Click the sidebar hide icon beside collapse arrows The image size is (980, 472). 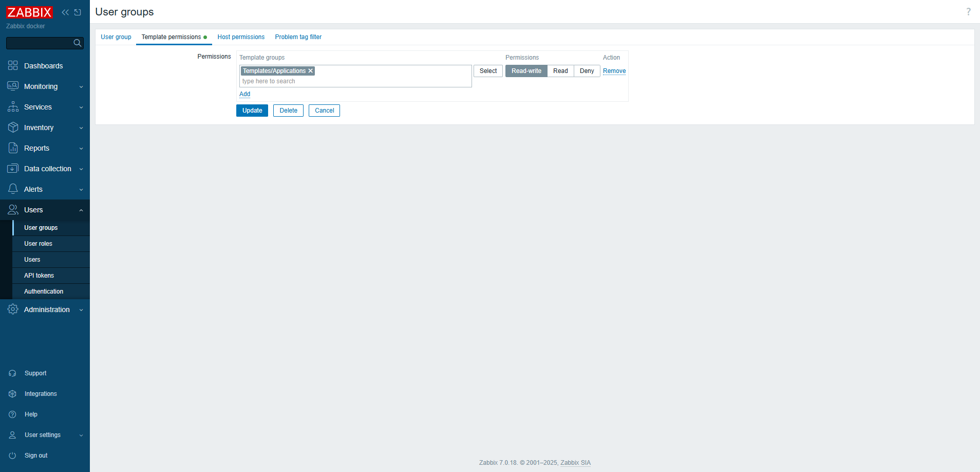click(x=78, y=12)
